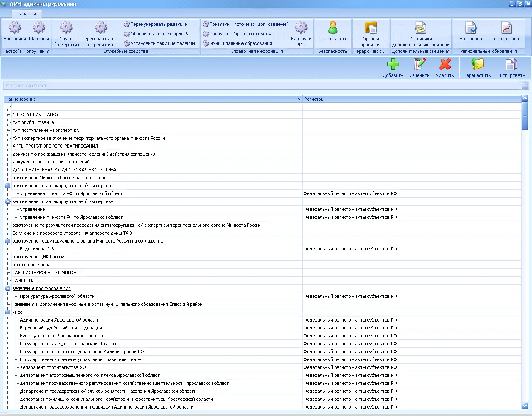This screenshot has height=416, width=532.
Task: Click the Регистры column header
Action: click(x=411, y=99)
